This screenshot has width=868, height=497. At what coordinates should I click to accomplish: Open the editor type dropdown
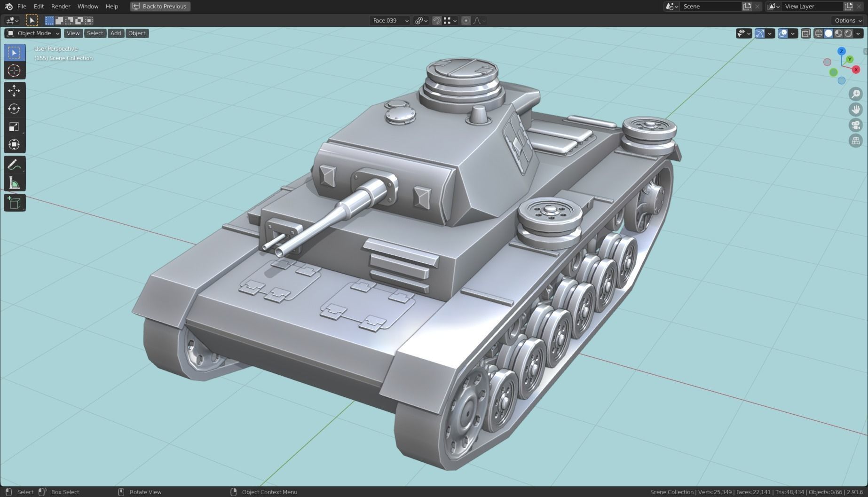(x=12, y=20)
